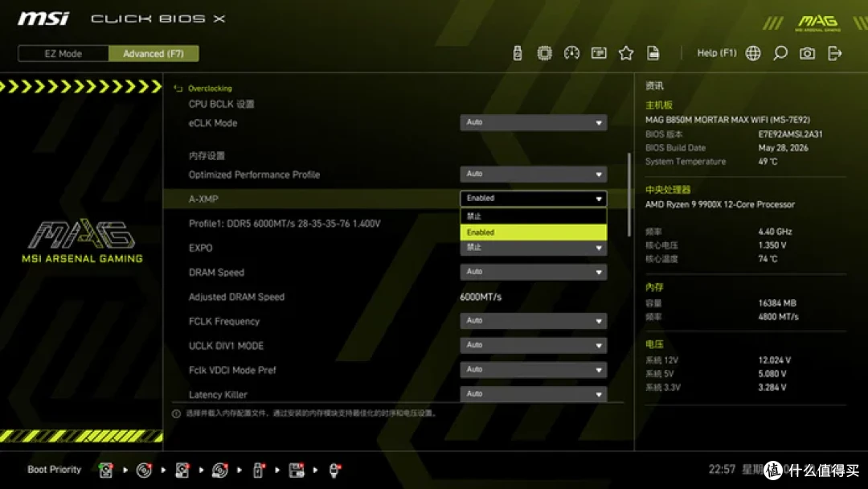Click the settings list vertical scrollbar

[628, 195]
